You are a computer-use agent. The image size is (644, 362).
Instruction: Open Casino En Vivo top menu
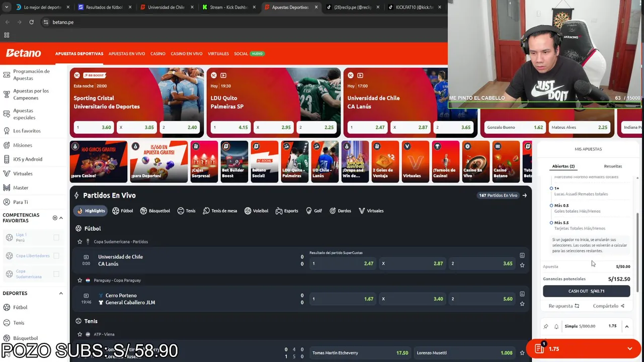[x=187, y=54]
